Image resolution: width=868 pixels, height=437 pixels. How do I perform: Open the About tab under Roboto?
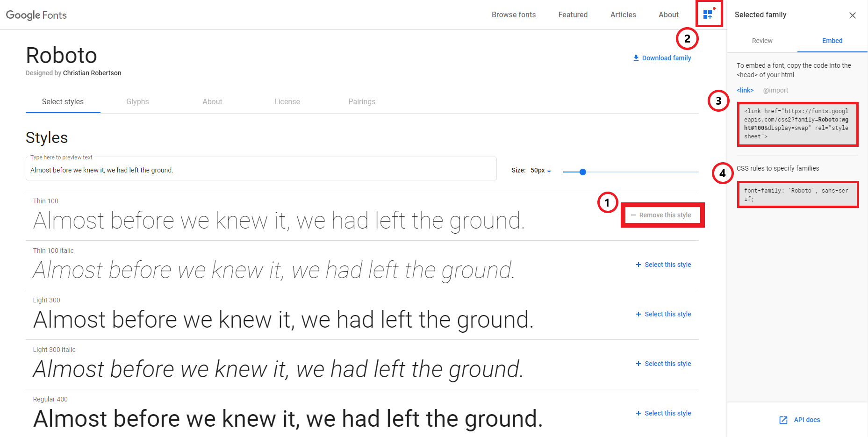212,101
